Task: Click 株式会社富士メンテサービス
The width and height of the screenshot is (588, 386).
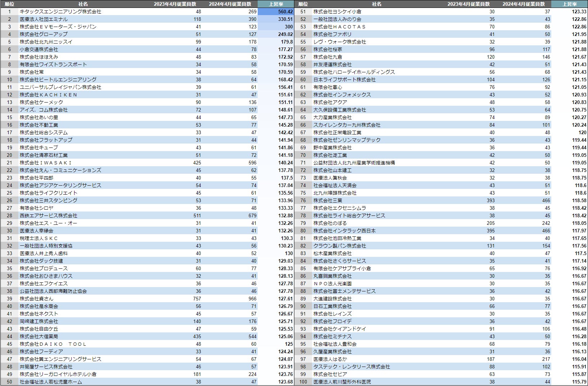Action: pyautogui.click(x=344, y=291)
